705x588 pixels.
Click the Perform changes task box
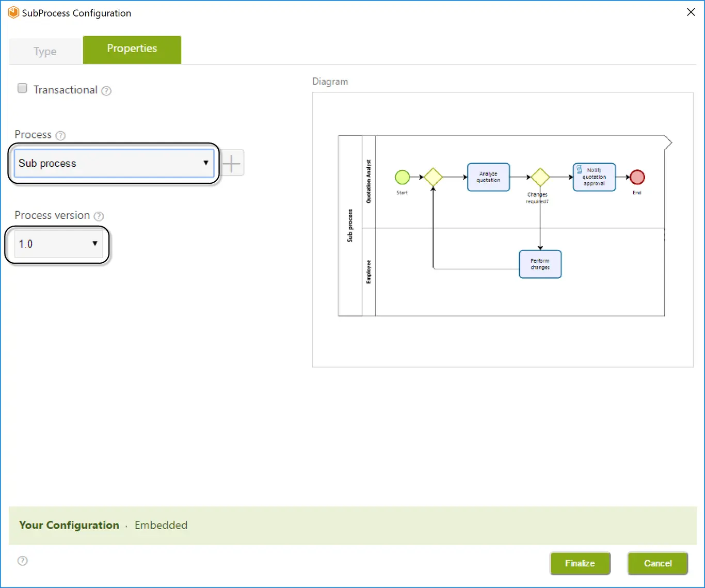[x=540, y=264]
